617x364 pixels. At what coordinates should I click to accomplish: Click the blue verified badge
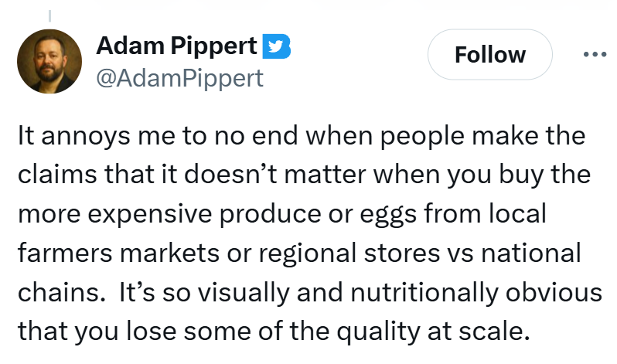tap(275, 46)
